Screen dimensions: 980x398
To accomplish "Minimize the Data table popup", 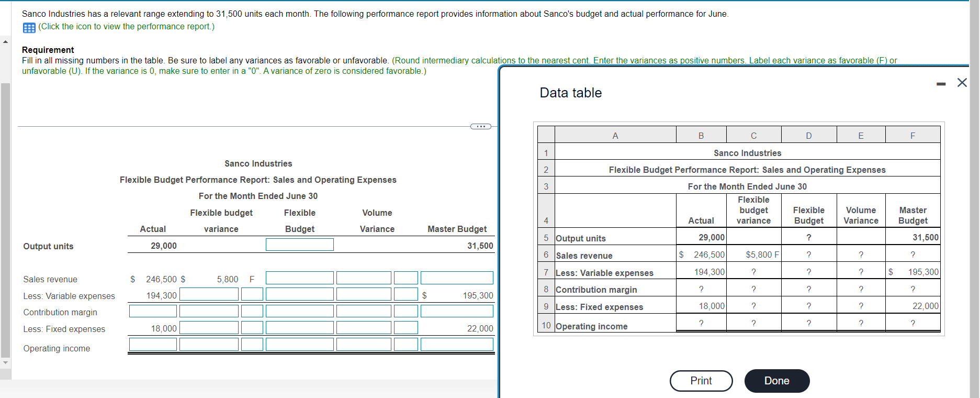I will [x=941, y=84].
